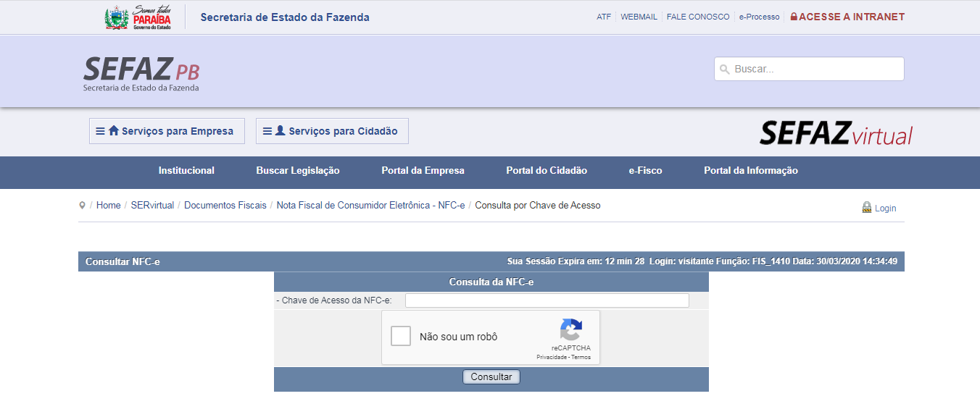Open reCAPTCHA Privacidade link
This screenshot has height=404, width=980.
coord(551,358)
